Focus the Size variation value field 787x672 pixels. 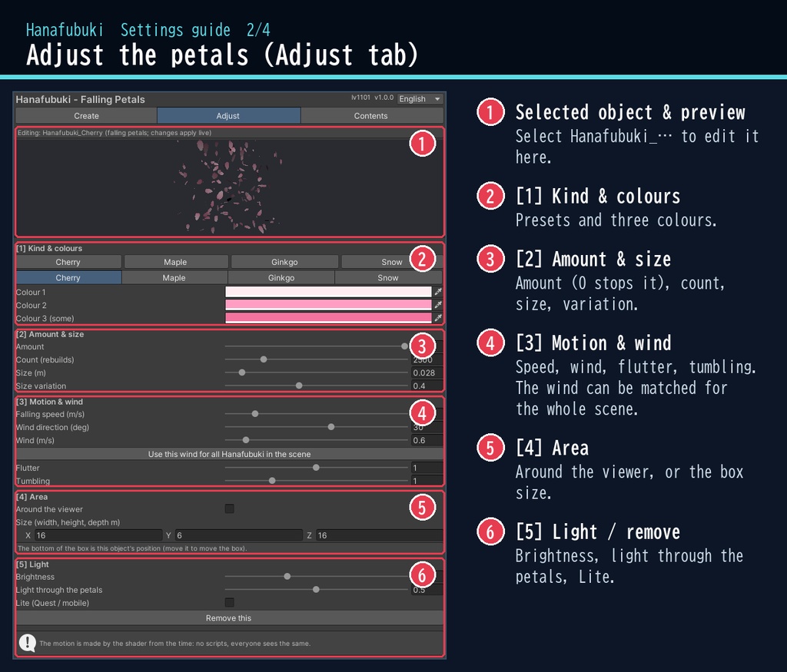[427, 386]
